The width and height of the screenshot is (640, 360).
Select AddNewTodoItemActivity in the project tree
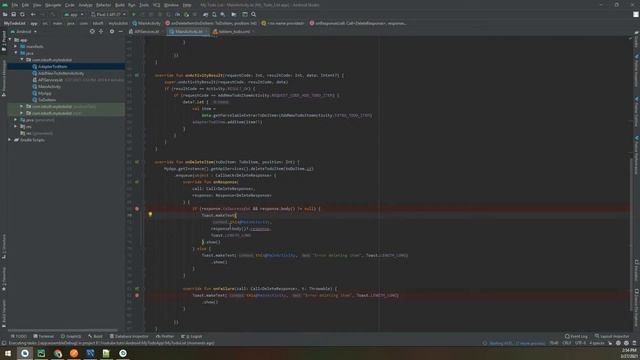point(61,73)
